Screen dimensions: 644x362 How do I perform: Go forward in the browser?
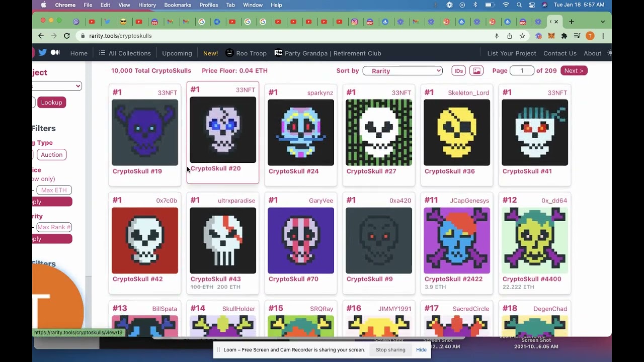click(x=54, y=36)
